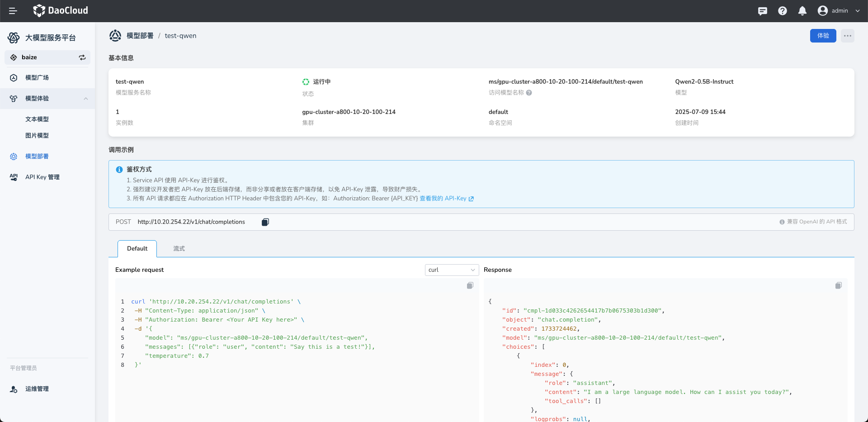
Task: Go to 模型广场 in sidebar
Action: [37, 78]
